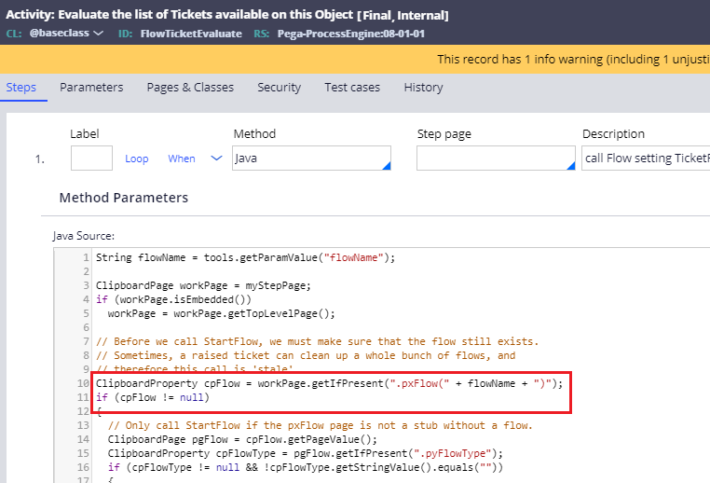Switch to the Steps tab

(21, 87)
